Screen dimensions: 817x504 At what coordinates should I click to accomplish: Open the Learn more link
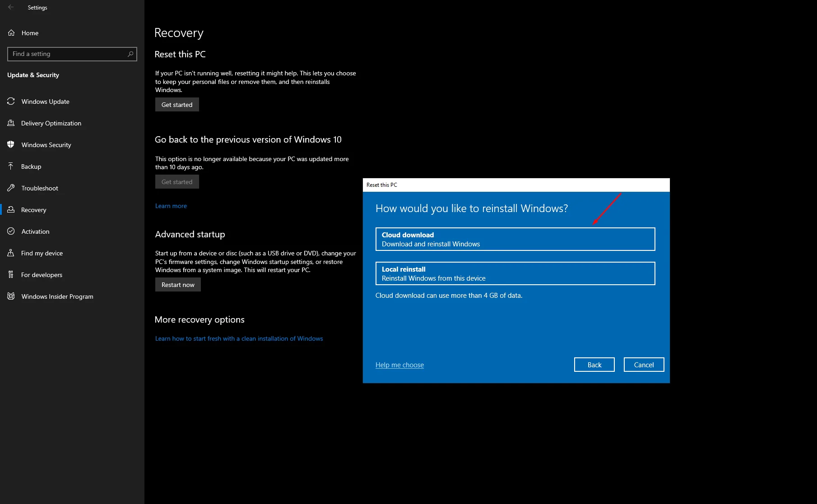coord(171,206)
